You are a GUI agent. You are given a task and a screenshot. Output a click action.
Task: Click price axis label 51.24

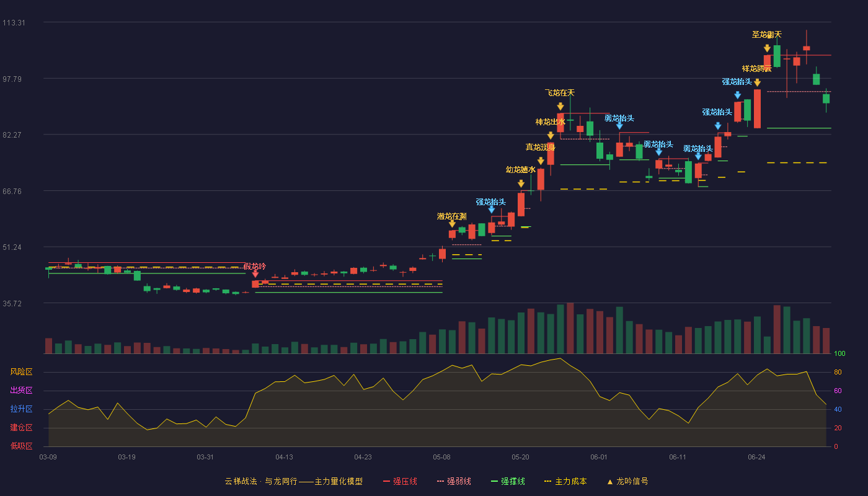[x=14, y=247]
